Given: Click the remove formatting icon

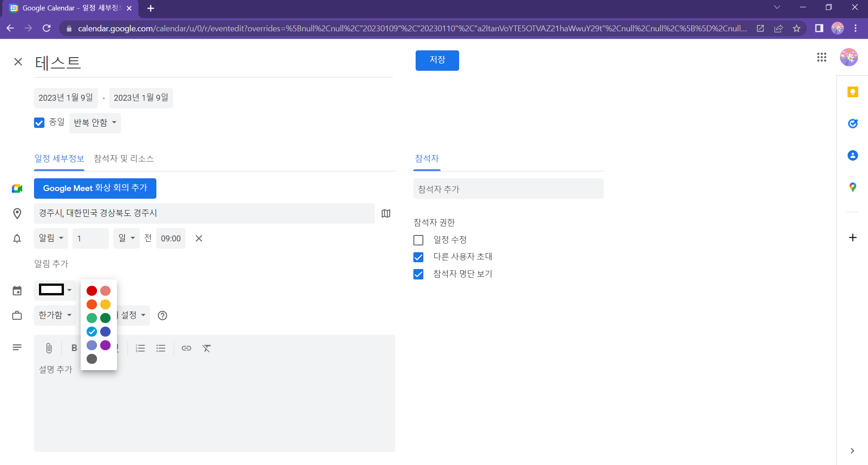Looking at the screenshot, I should [x=207, y=348].
